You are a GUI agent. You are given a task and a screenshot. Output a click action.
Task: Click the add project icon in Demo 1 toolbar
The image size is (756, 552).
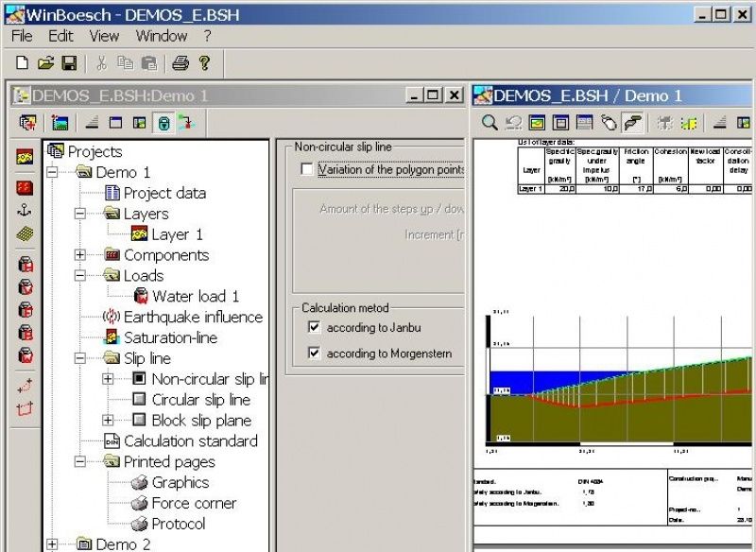tap(28, 123)
